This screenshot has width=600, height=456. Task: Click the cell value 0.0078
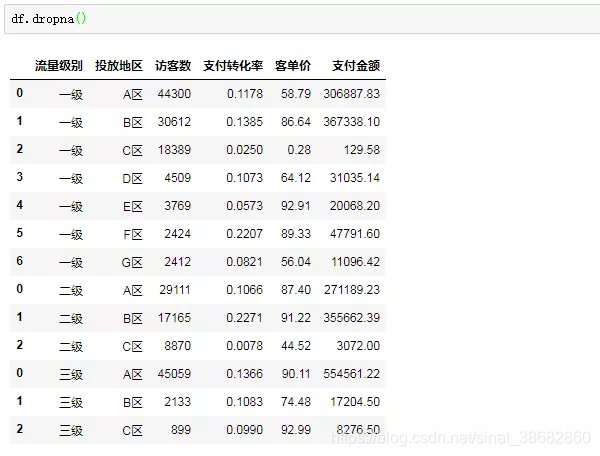[245, 346]
